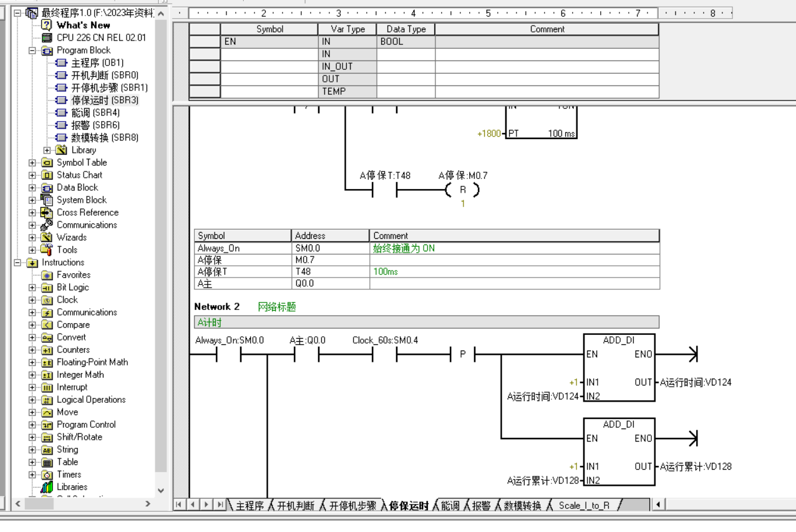Click the EN symbol cell in variable table
796x532 pixels.
coord(269,42)
